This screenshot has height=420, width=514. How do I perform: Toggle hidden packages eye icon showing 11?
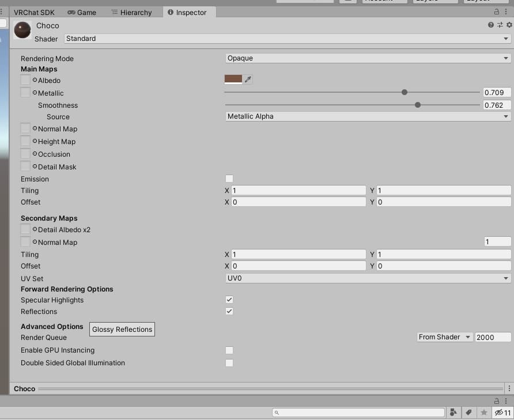pyautogui.click(x=503, y=413)
